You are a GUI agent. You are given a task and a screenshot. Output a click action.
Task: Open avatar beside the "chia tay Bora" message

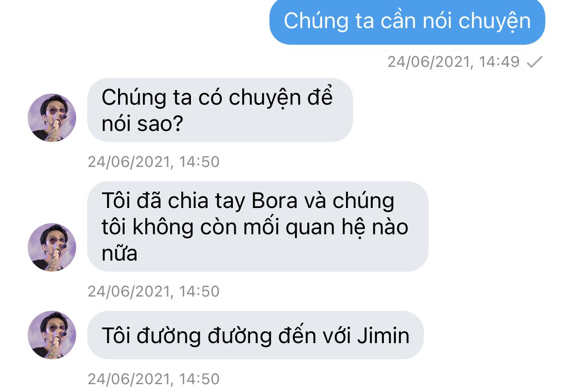tap(52, 247)
